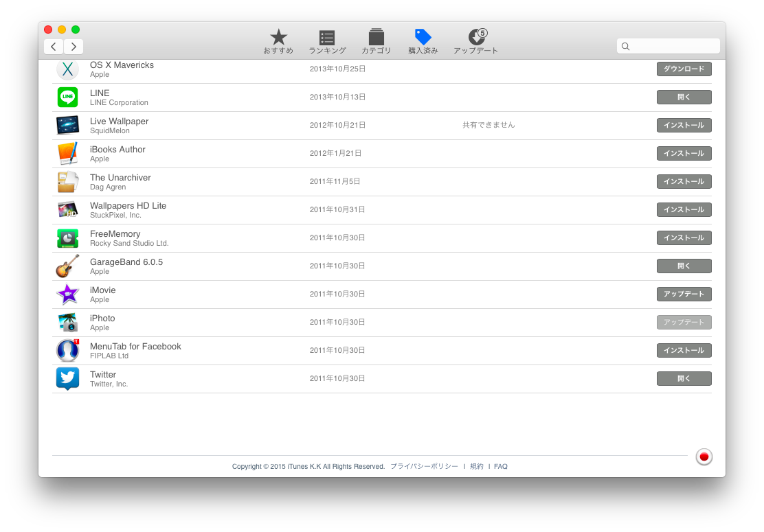The width and height of the screenshot is (764, 532).
Task: Click the OS X Mavericks icon
Action: (68, 69)
